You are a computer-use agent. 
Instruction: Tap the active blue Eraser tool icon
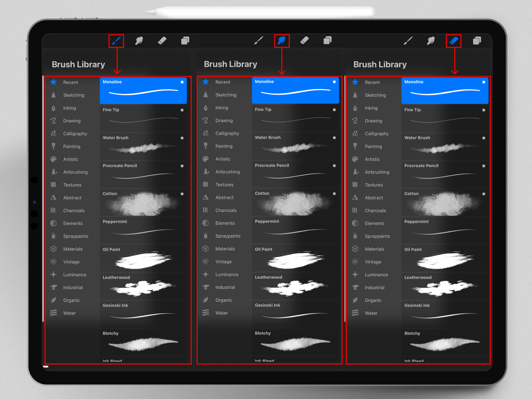pos(454,41)
